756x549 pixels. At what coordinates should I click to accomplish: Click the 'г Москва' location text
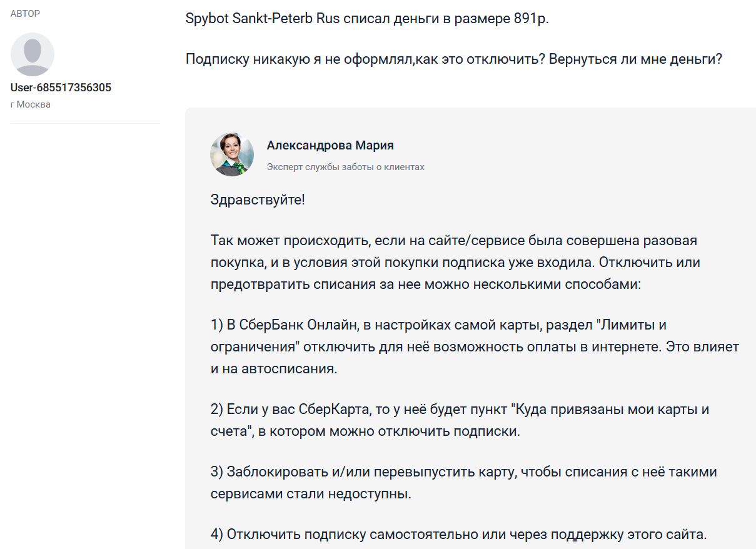(31, 104)
